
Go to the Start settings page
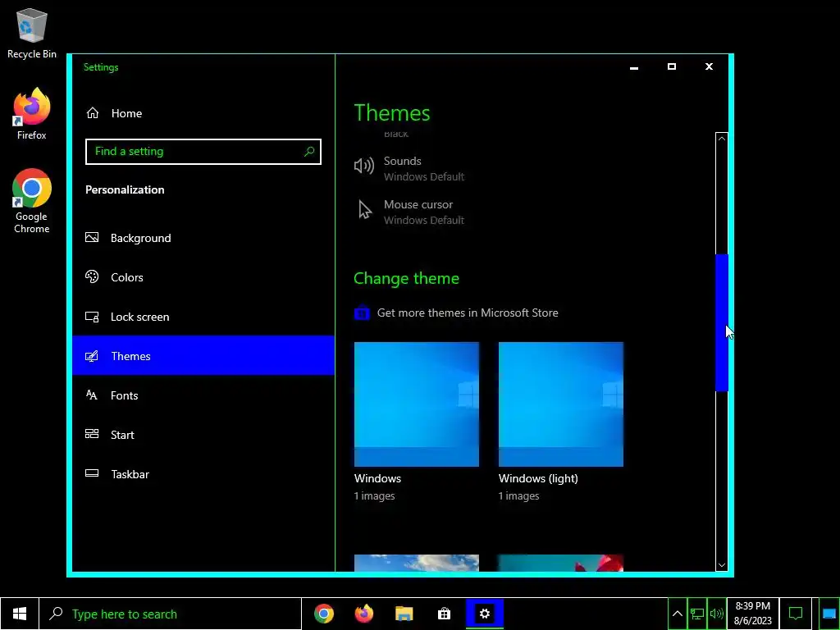pyautogui.click(x=203, y=435)
